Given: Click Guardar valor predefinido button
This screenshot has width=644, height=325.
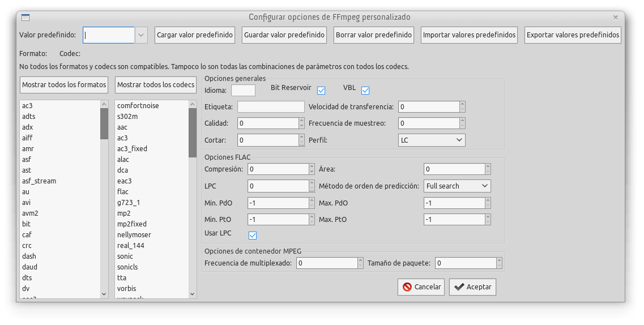Looking at the screenshot, I should click(x=284, y=35).
